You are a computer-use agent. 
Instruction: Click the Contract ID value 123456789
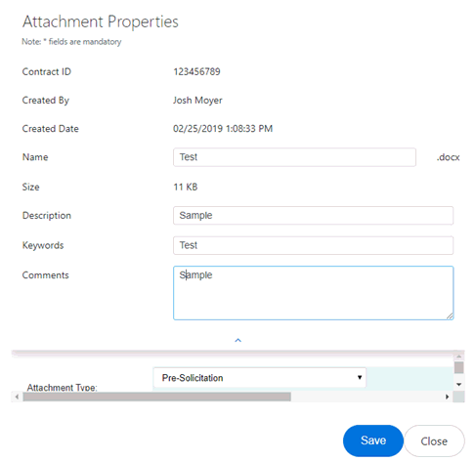(196, 71)
